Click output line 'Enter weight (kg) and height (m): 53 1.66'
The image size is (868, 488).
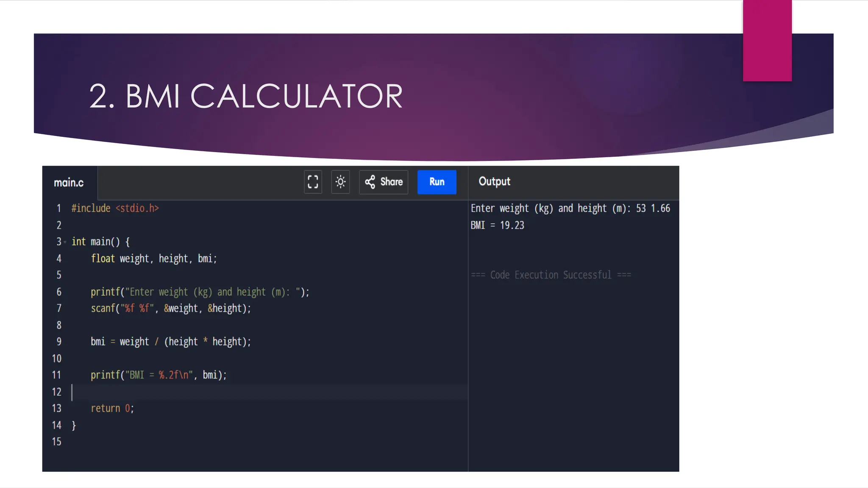(x=570, y=208)
